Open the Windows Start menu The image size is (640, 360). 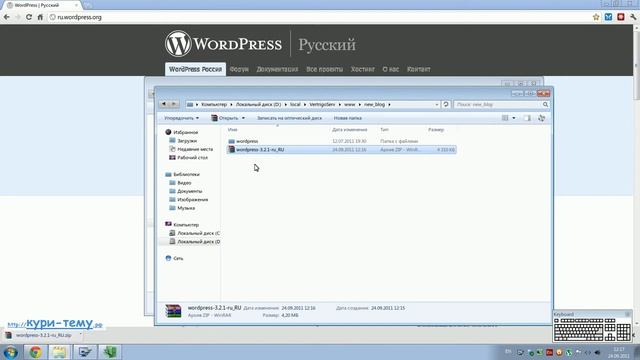click(11, 352)
